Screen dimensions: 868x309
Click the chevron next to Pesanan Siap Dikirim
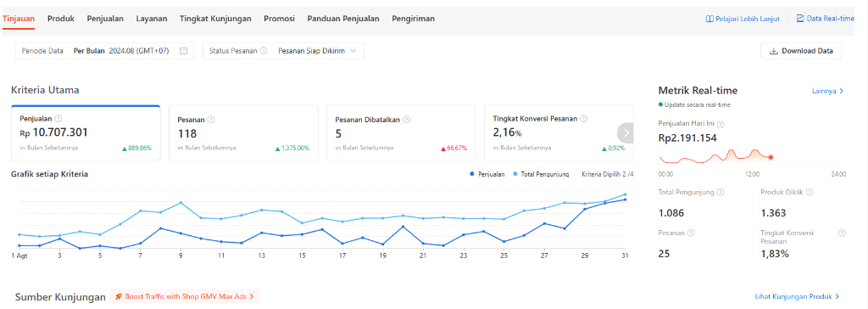(353, 50)
